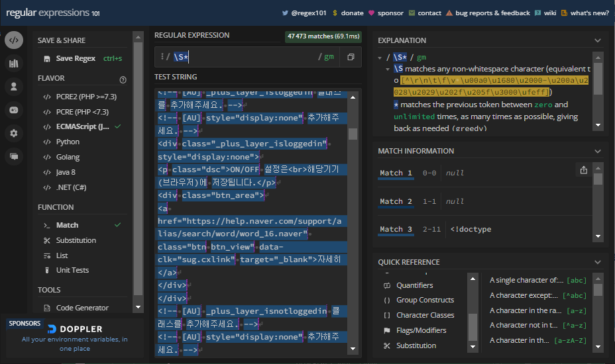Insert [abc] single character token
The image size is (615, 364).
point(537,281)
